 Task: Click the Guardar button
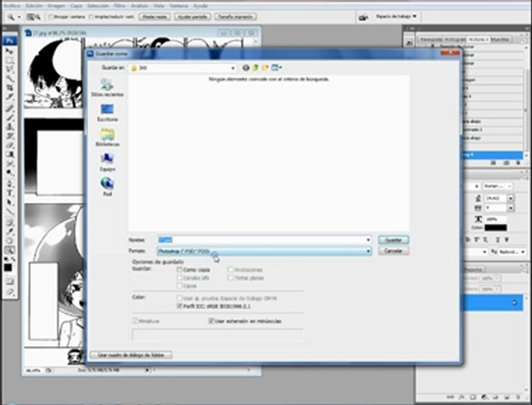394,240
